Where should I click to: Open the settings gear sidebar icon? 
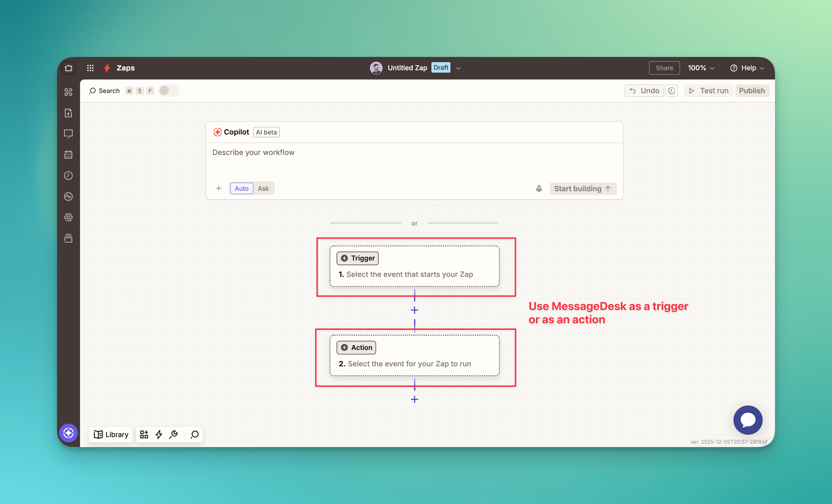pyautogui.click(x=69, y=217)
